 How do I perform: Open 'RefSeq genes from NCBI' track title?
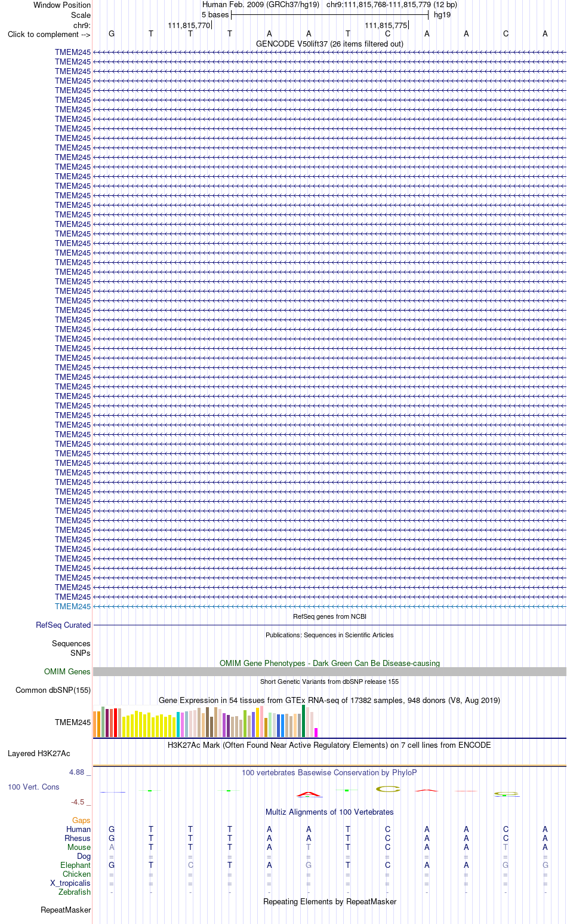coord(329,616)
